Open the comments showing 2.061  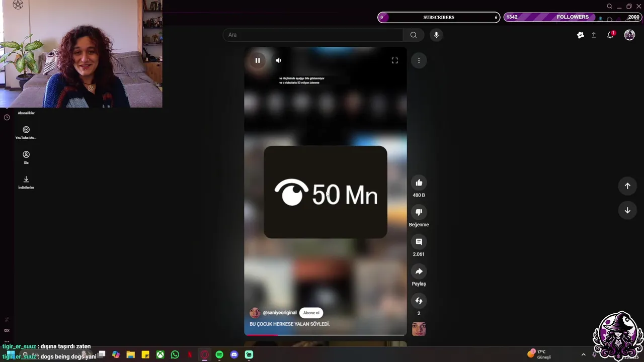coord(419,242)
